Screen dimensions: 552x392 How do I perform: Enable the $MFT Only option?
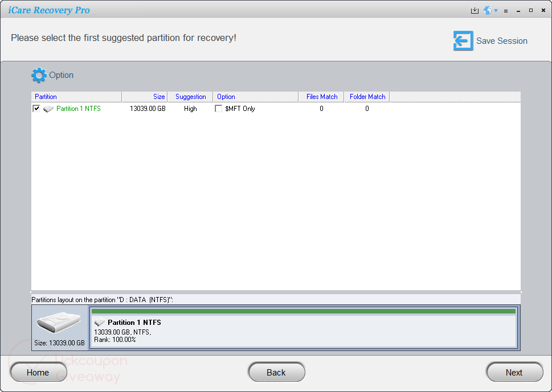(x=218, y=108)
